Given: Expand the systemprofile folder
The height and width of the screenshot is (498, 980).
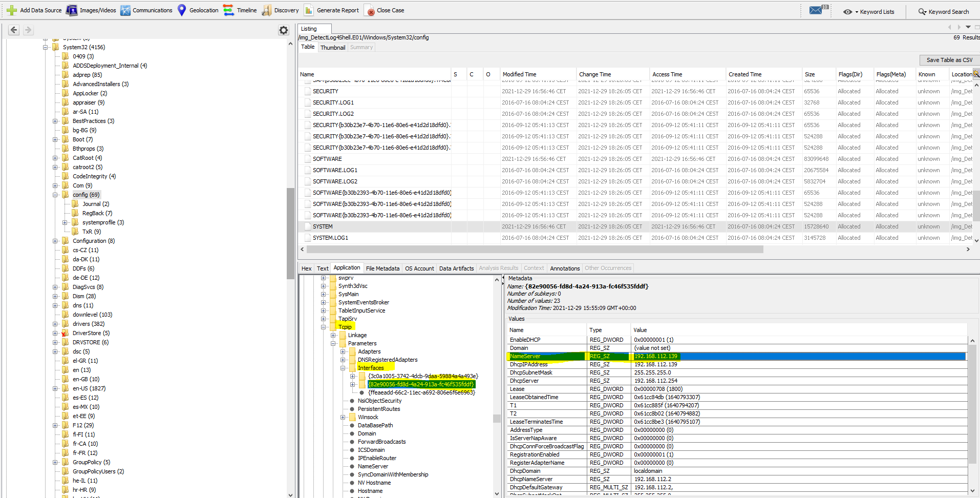Looking at the screenshot, I should click(65, 222).
